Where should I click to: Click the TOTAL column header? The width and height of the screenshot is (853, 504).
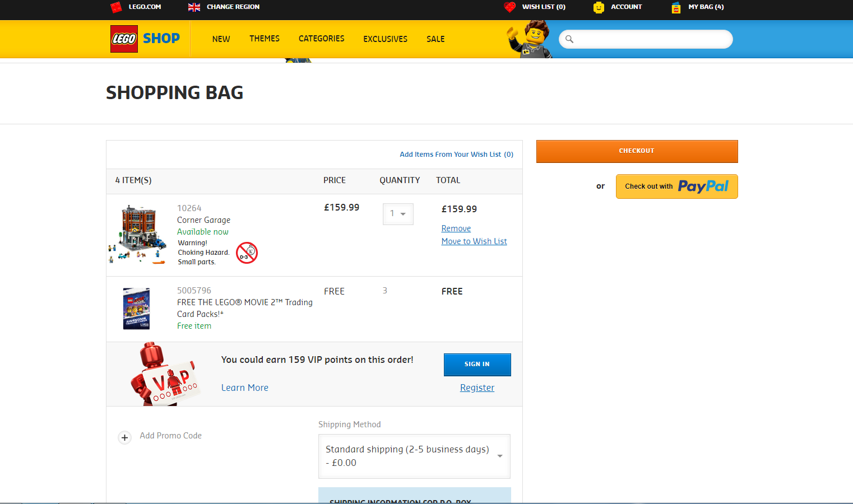[448, 180]
